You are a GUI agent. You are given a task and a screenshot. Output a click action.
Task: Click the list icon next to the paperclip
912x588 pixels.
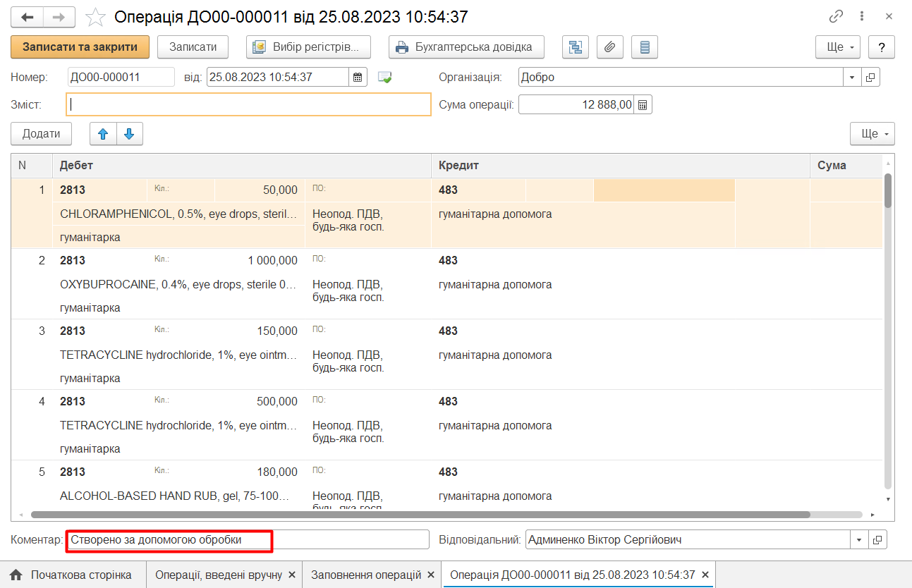645,47
